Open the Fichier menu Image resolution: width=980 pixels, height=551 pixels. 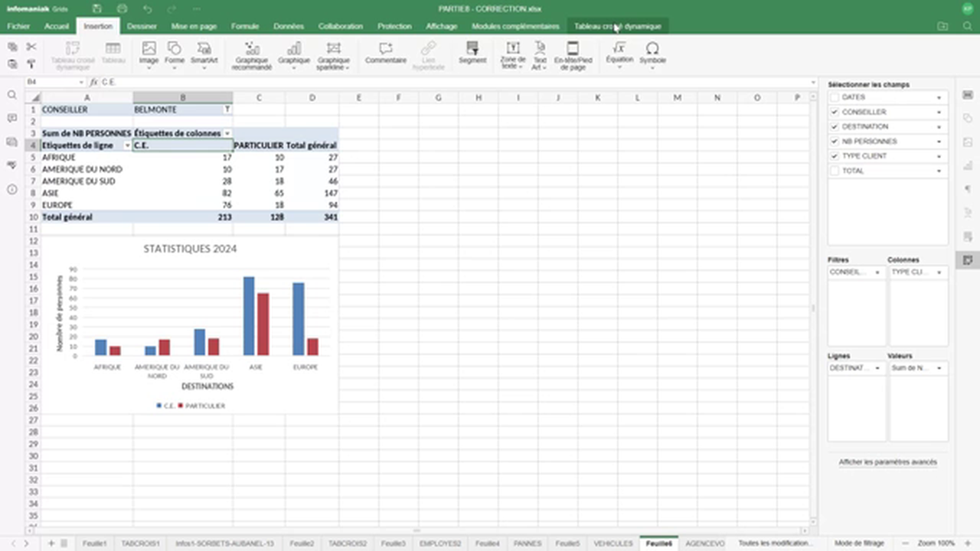click(18, 26)
